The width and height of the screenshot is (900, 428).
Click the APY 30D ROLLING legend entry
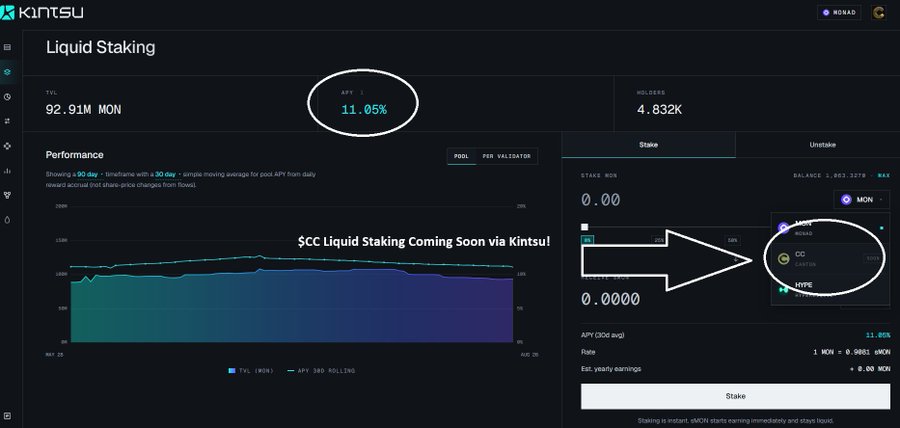[x=321, y=371]
